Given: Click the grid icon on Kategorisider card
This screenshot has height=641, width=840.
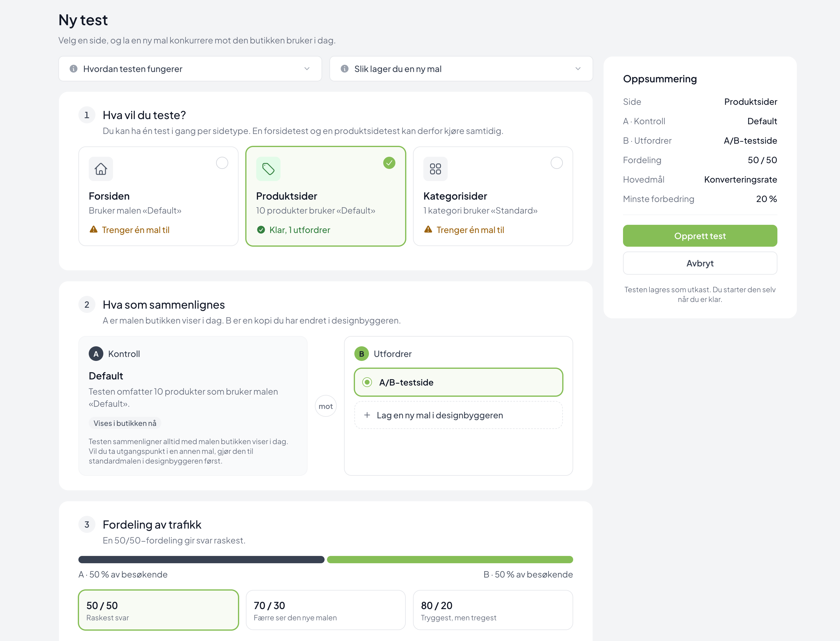Looking at the screenshot, I should [435, 169].
